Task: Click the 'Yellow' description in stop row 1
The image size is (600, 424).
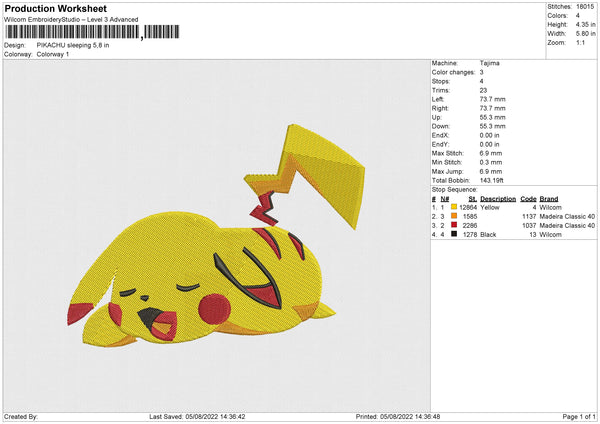Action: (490, 207)
